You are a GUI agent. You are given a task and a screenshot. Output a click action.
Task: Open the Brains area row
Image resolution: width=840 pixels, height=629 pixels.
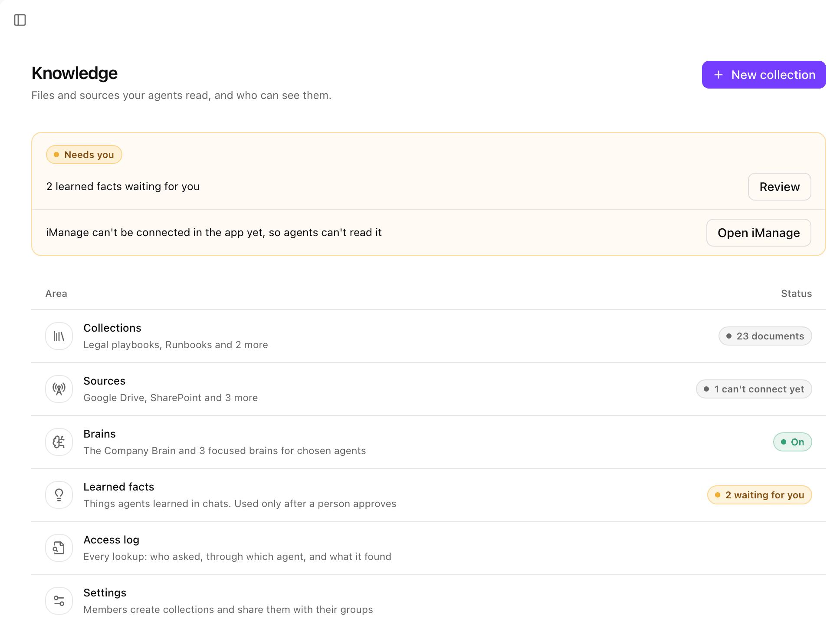pyautogui.click(x=428, y=442)
